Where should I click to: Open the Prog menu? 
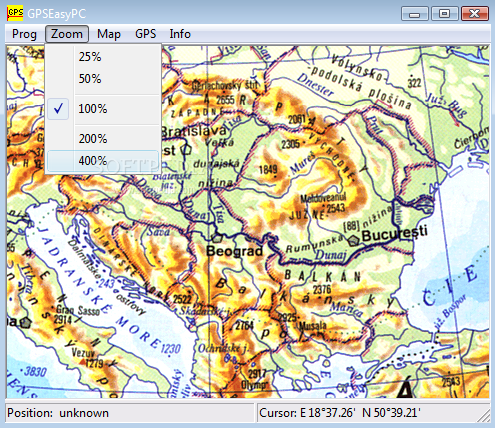pos(24,34)
